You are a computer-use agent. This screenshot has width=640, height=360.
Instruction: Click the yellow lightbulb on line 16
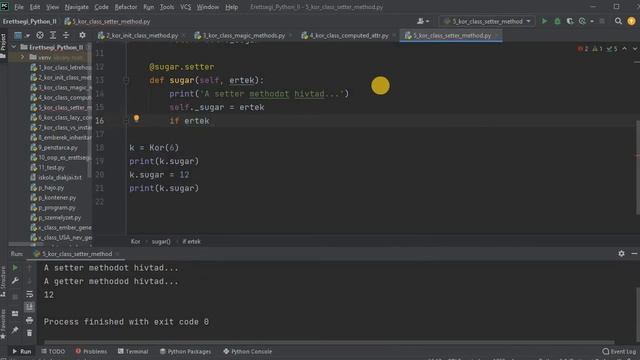tap(136, 118)
